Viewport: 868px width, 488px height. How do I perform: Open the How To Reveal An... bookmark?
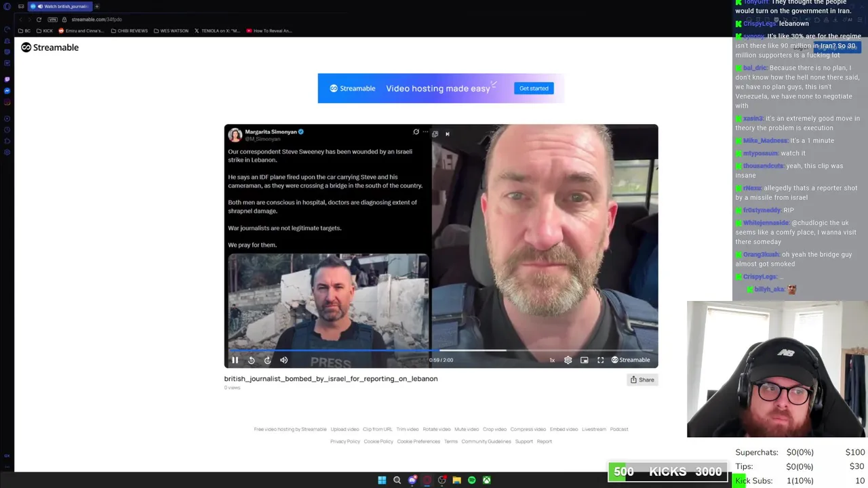tap(269, 30)
